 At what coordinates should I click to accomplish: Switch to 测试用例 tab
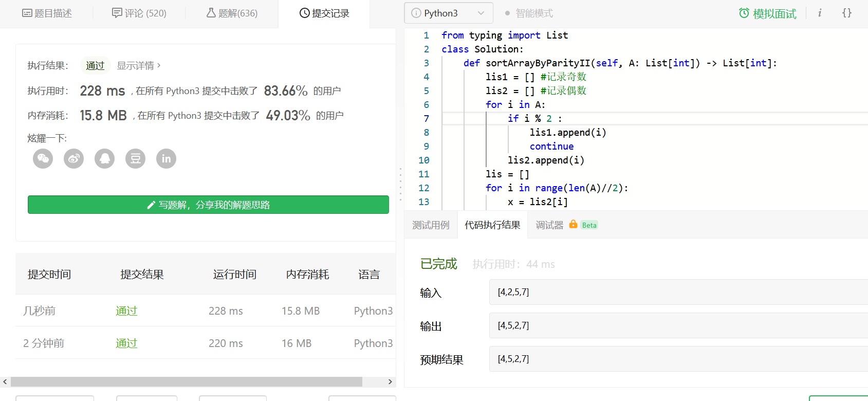coord(431,225)
